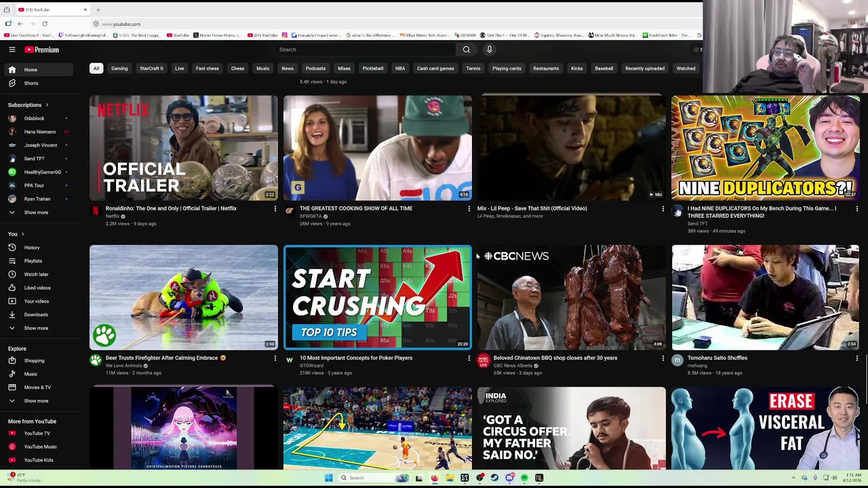Expand the You section header
Image resolution: width=868 pixels, height=488 pixels.
(x=16, y=234)
